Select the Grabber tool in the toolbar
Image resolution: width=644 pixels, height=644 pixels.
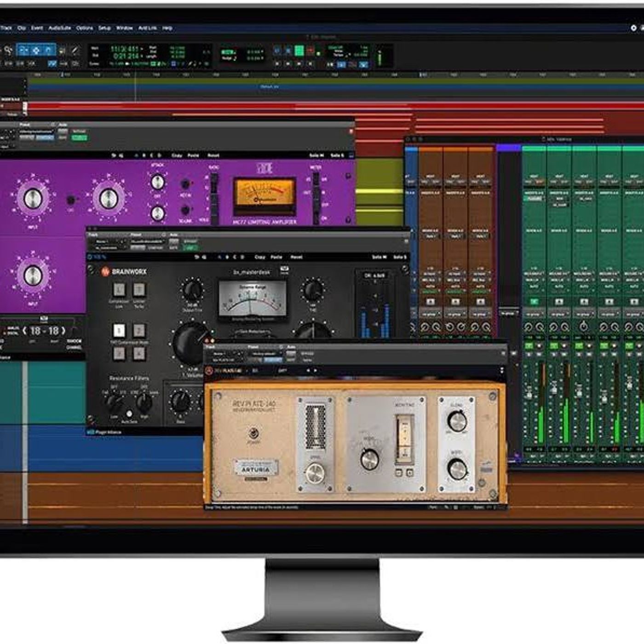pos(49,50)
